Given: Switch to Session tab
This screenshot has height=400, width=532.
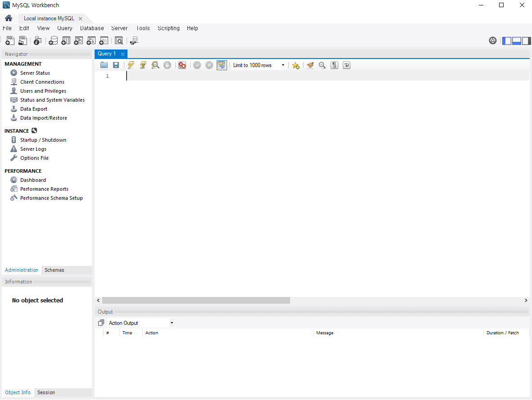Looking at the screenshot, I should pos(46,392).
